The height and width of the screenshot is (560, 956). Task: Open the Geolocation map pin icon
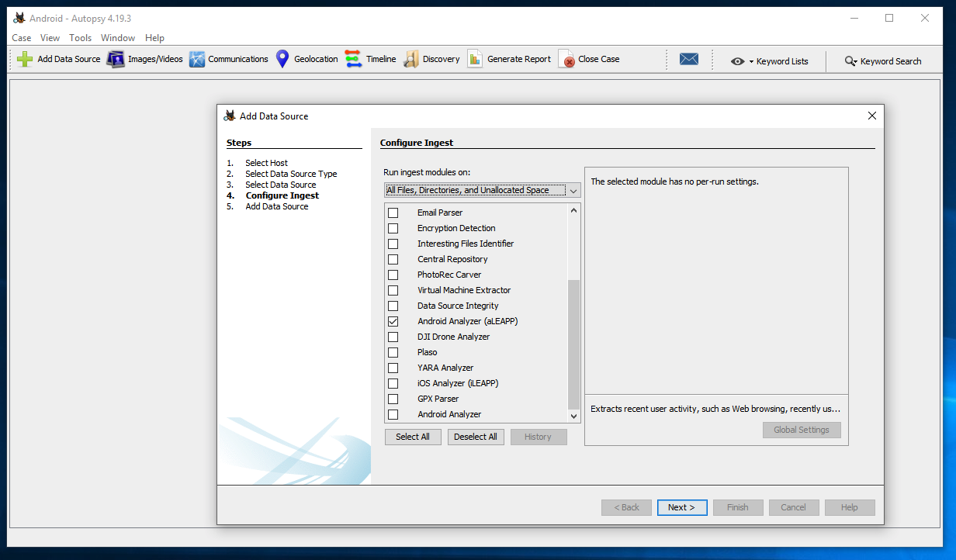coord(282,59)
